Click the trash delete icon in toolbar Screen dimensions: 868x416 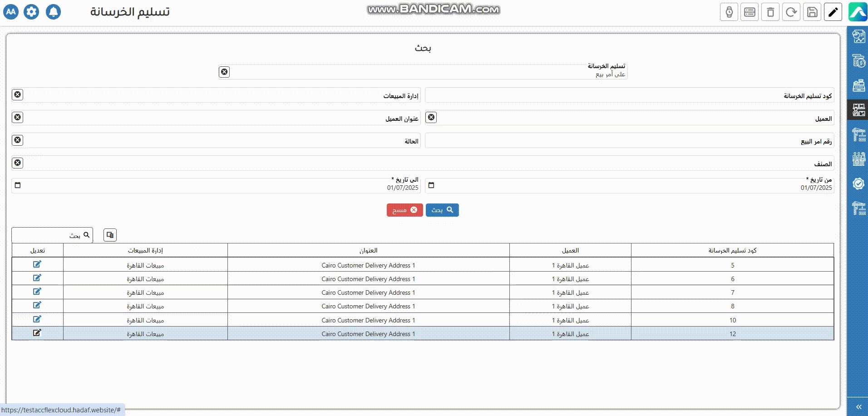point(770,12)
